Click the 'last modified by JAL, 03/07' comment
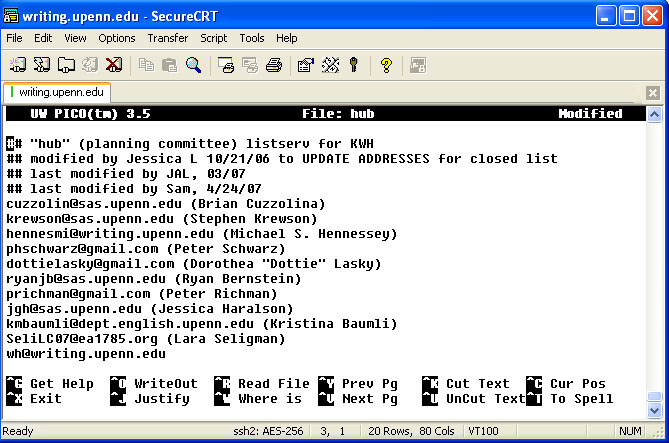Image resolution: width=669 pixels, height=443 pixels. [126, 173]
